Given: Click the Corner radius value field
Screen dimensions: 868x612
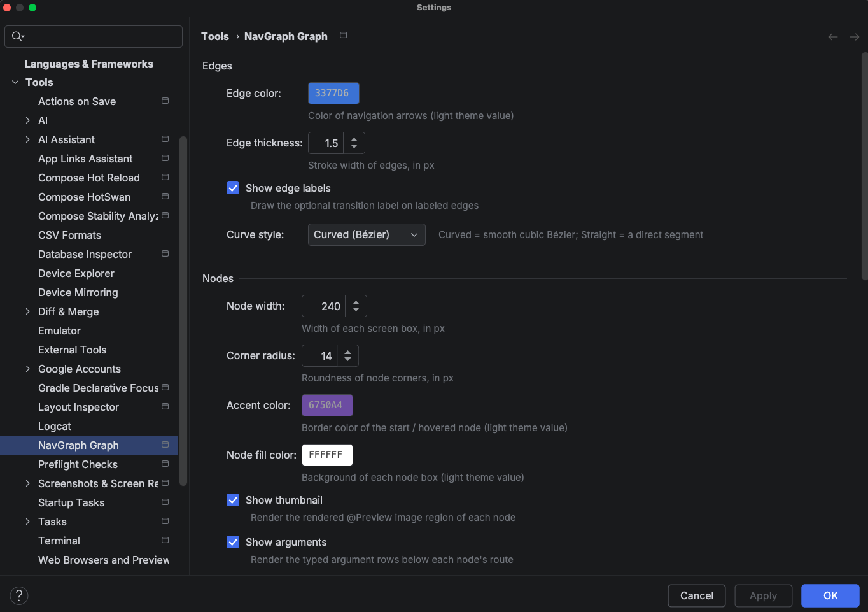Looking at the screenshot, I should (x=319, y=356).
